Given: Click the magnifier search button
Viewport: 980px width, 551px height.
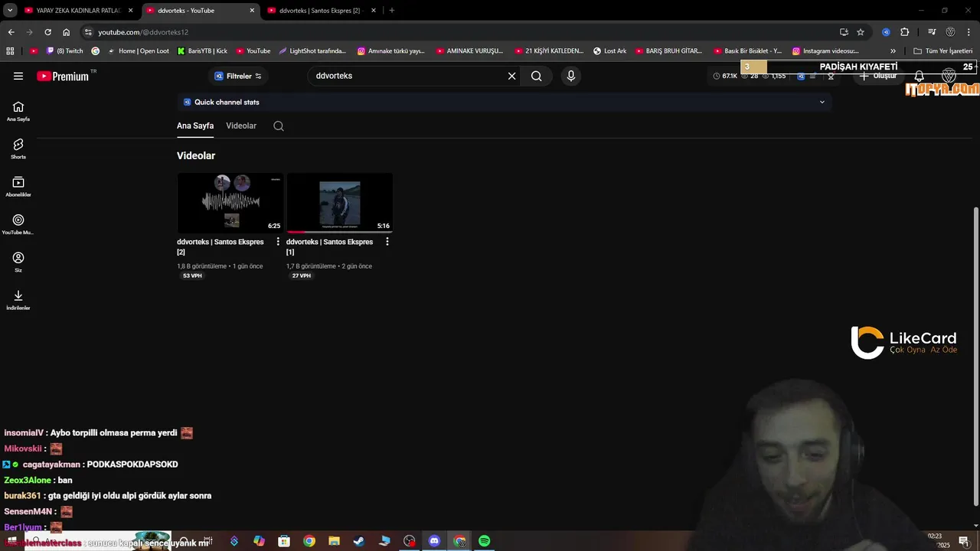Looking at the screenshot, I should coord(536,76).
